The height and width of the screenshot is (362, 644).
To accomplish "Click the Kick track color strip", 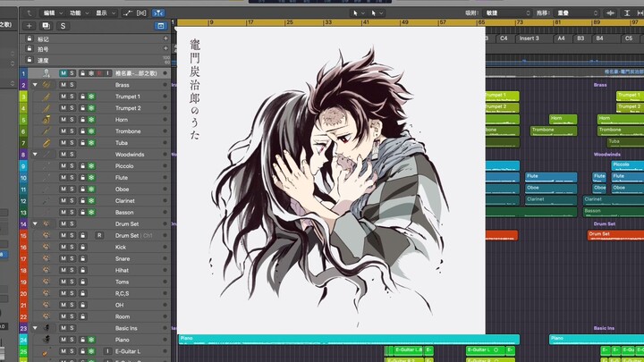I will (23, 247).
